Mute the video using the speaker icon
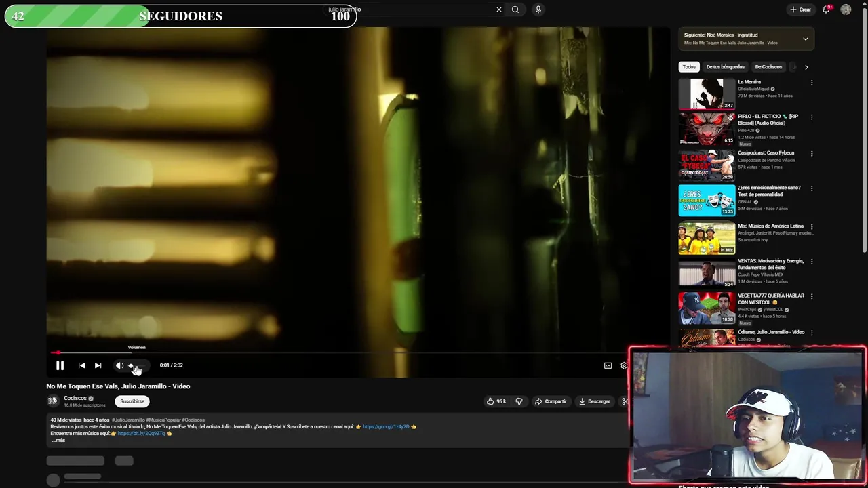The width and height of the screenshot is (868, 488). point(119,365)
